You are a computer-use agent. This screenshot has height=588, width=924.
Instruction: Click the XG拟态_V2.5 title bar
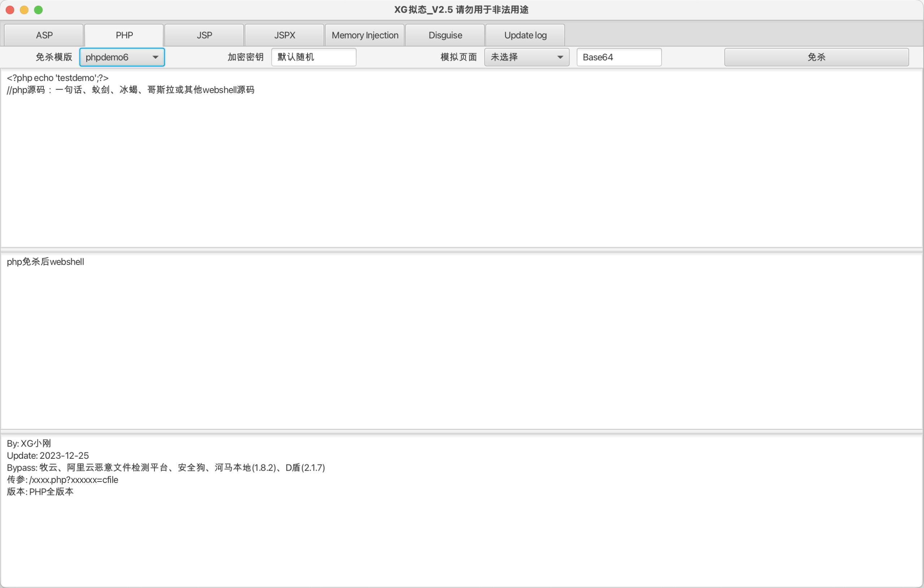[x=462, y=10]
